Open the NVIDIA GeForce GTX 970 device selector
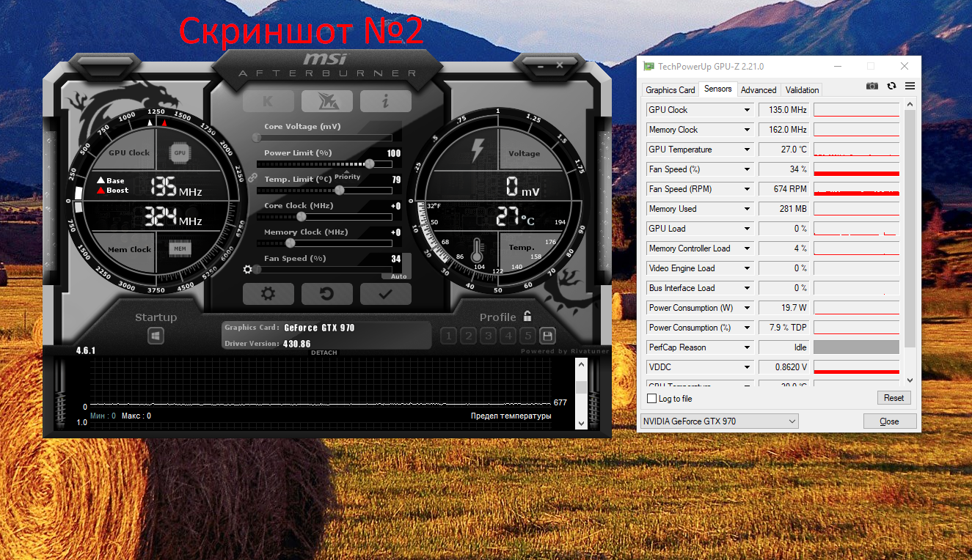This screenshot has height=560, width=972. point(719,421)
